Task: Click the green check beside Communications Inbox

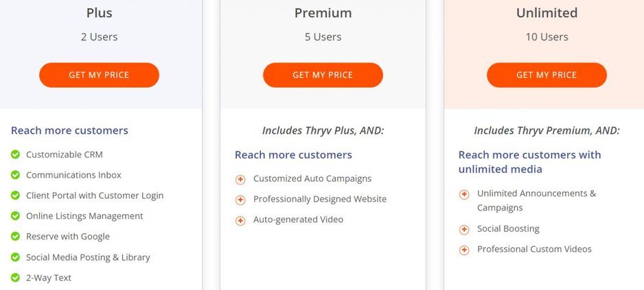Action: click(15, 176)
